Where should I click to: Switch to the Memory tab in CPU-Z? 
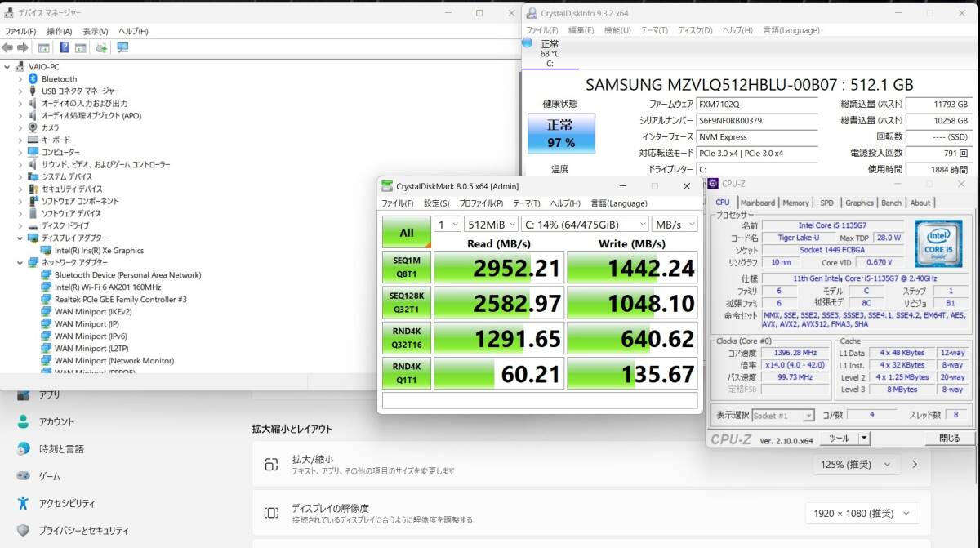[x=795, y=203]
